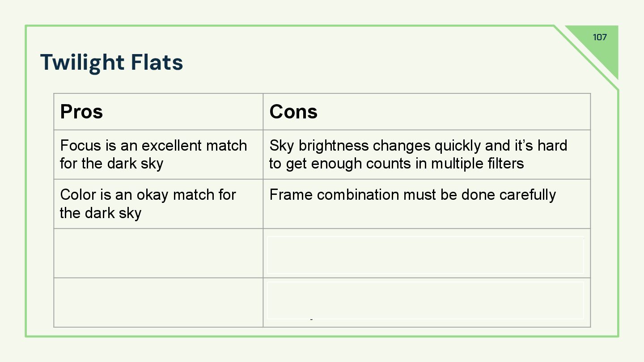644x362 pixels.
Task: Select the 'Cons' table header cell
Action: click(x=427, y=112)
